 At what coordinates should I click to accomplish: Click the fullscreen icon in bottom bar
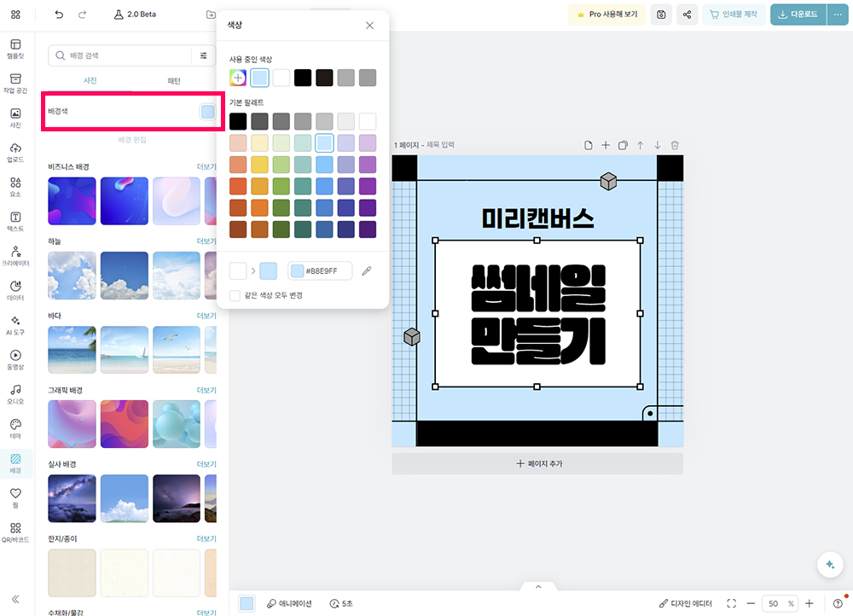732,603
